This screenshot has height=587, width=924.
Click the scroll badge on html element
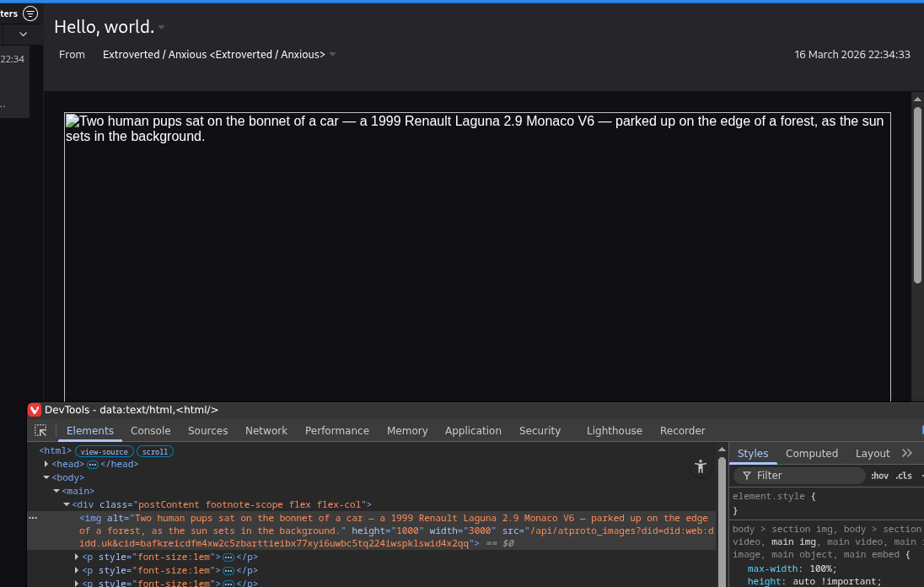pos(155,451)
